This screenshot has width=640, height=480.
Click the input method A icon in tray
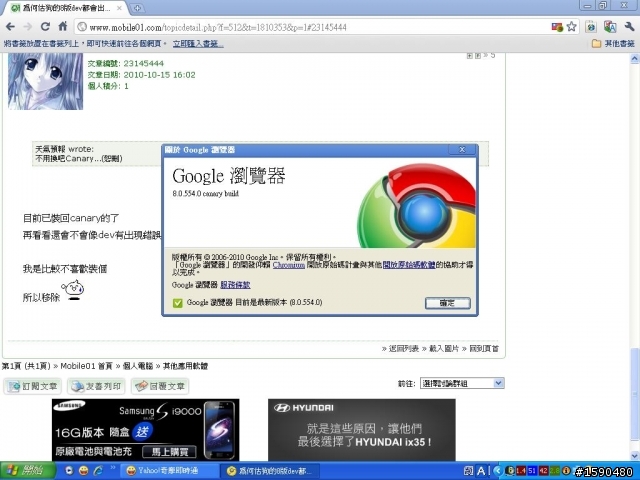click(481, 471)
